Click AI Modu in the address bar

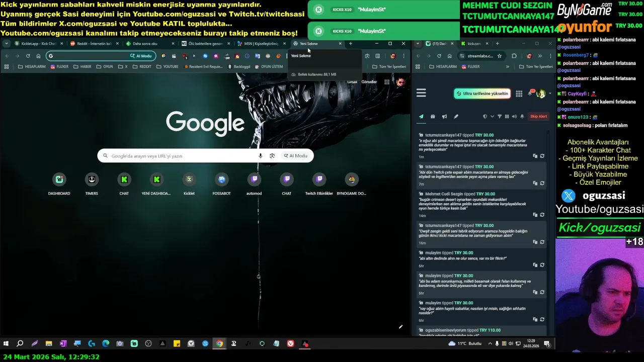141,56
